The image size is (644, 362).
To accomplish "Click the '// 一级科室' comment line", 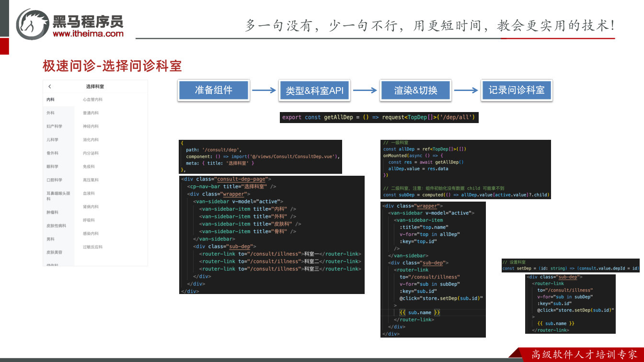I will [395, 143].
